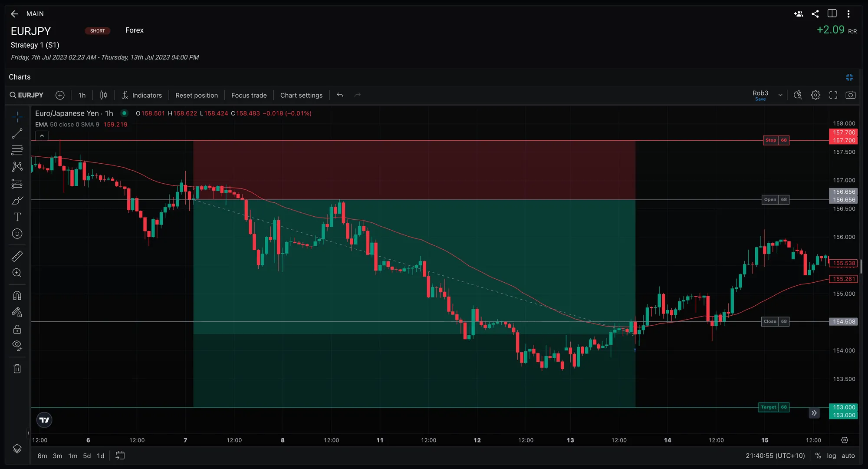Open the object tree layers icon

(x=17, y=449)
